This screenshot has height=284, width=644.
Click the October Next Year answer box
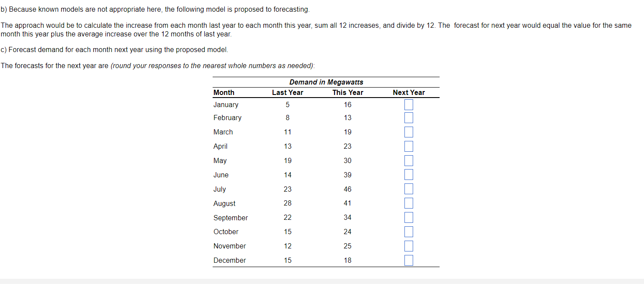coord(408,232)
